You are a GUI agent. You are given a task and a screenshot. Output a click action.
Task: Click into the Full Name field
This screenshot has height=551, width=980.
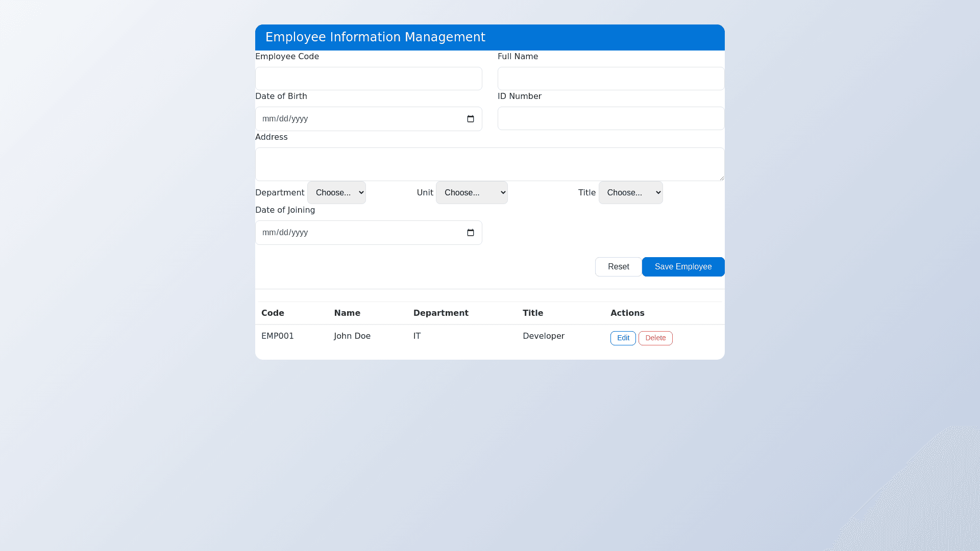610,79
